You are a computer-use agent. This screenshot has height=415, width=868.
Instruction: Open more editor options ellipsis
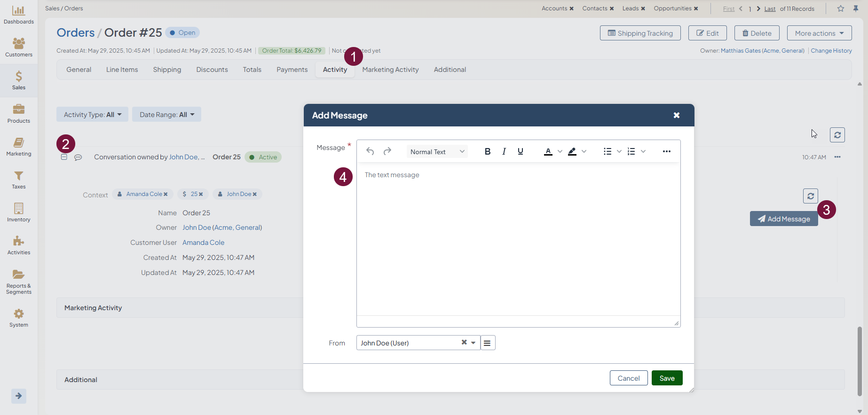click(x=666, y=151)
